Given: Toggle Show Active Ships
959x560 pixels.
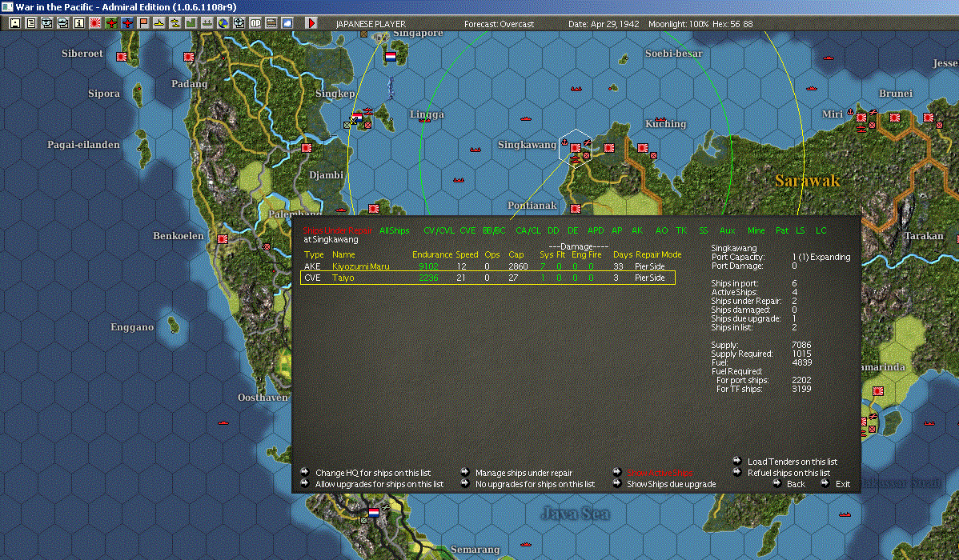Looking at the screenshot, I should (x=660, y=473).
